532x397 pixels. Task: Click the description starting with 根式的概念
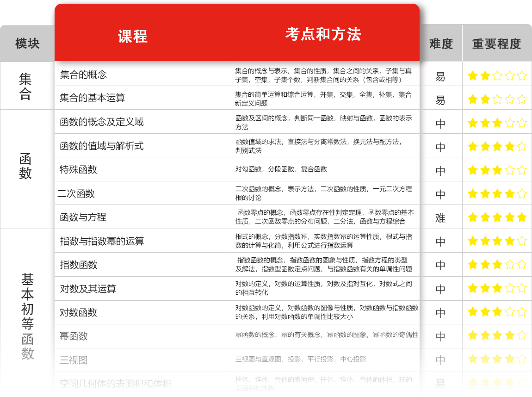pos(324,241)
